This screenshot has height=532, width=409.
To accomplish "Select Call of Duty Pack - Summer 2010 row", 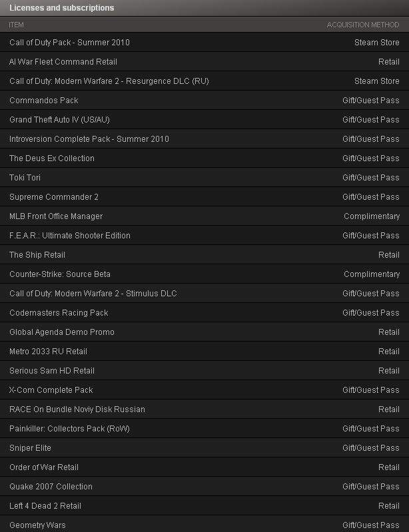I will click(204, 43).
